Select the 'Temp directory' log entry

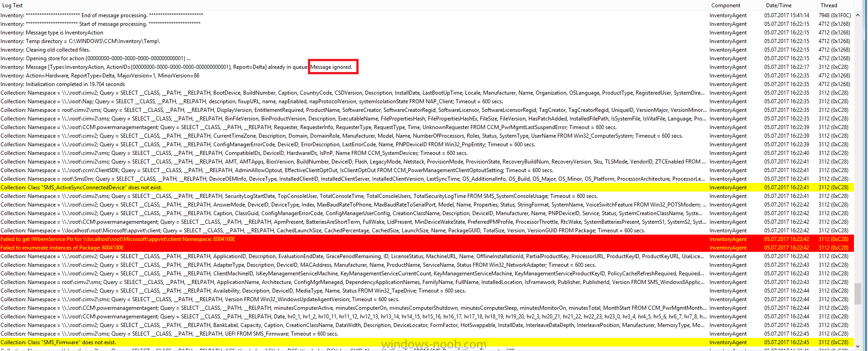(80, 41)
